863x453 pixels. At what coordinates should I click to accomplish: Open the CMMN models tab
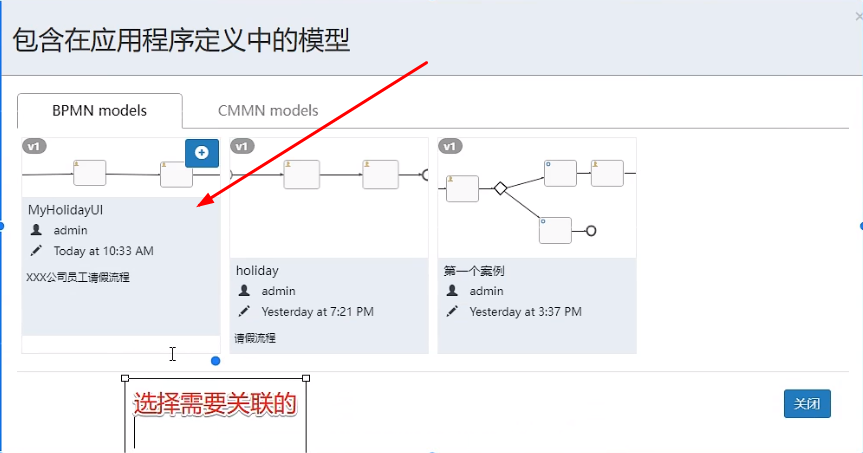[268, 111]
